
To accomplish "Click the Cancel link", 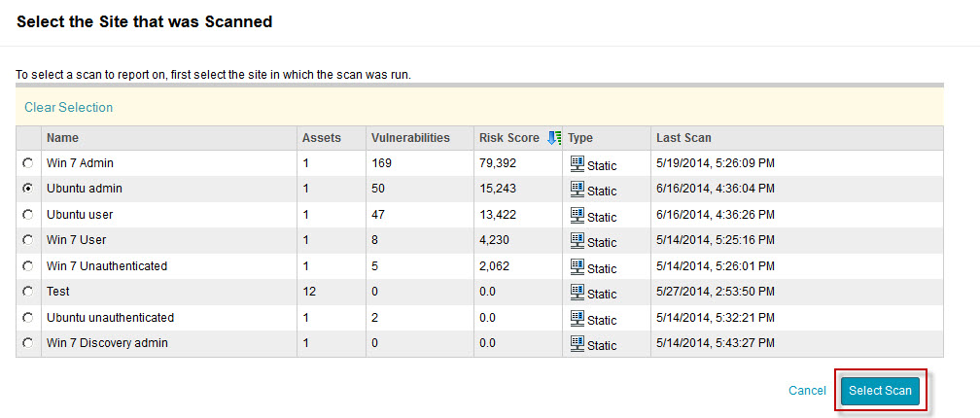I will point(807,391).
